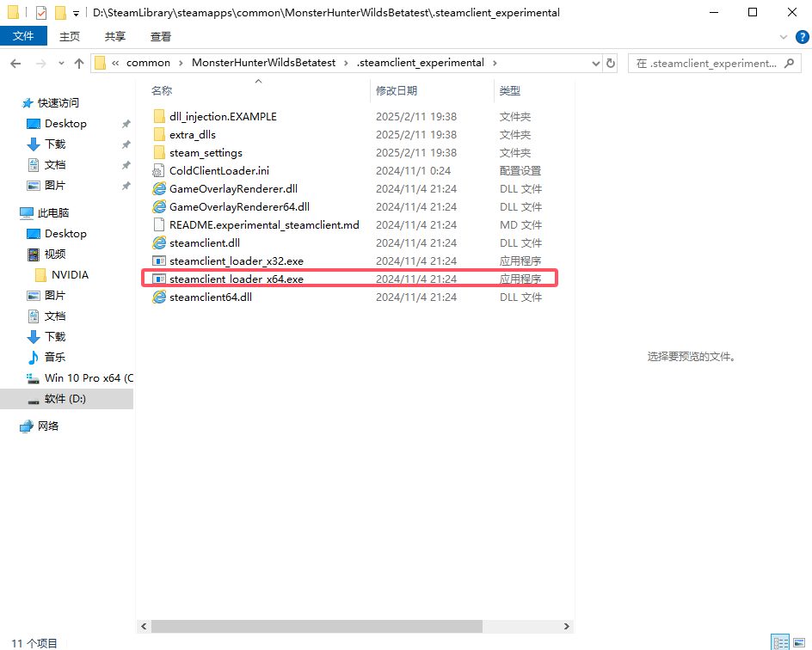Image resolution: width=812 pixels, height=650 pixels.
Task: Click MonsterHunterWildsBetatest in breadcrumb
Action: tap(263, 63)
